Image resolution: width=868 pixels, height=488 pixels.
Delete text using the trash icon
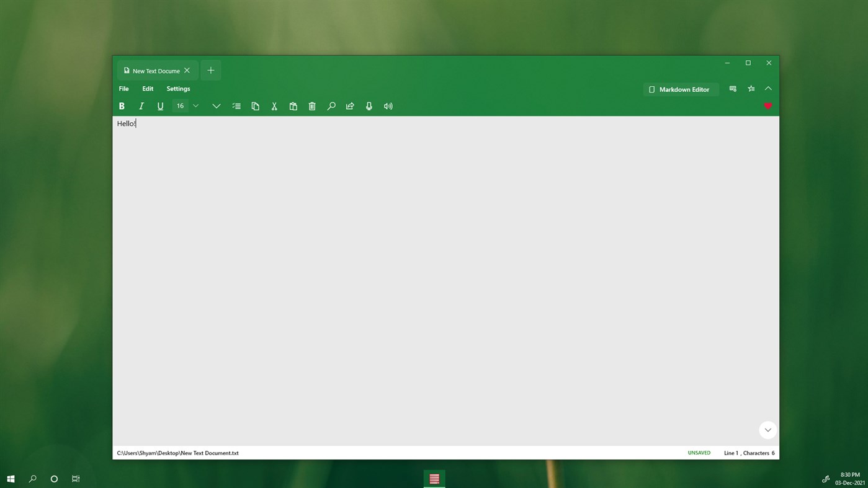click(312, 105)
